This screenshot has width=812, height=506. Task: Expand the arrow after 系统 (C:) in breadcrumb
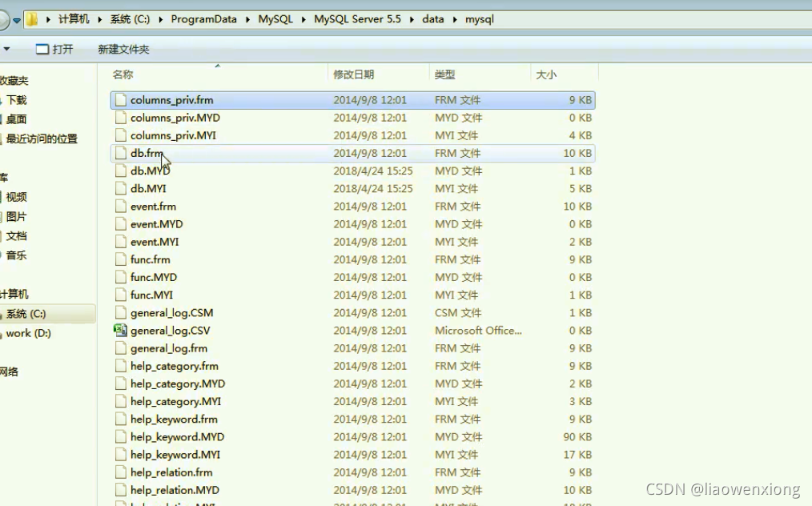pos(160,20)
